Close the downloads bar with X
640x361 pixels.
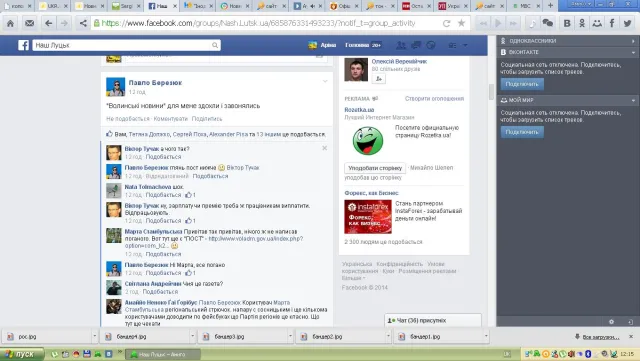[631, 336]
